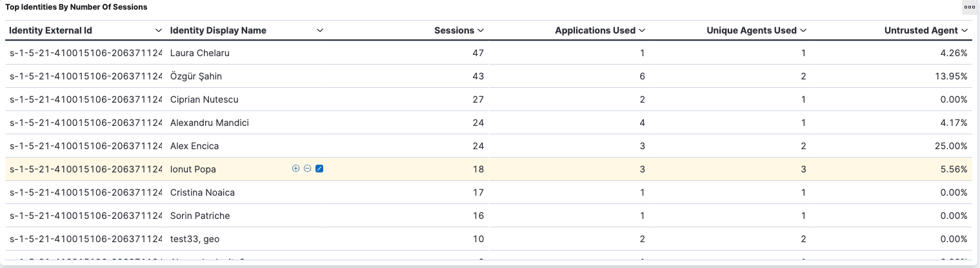Click the filter-for-value plus icon on Ionut Popa
This screenshot has height=268, width=980.
coord(296,169)
